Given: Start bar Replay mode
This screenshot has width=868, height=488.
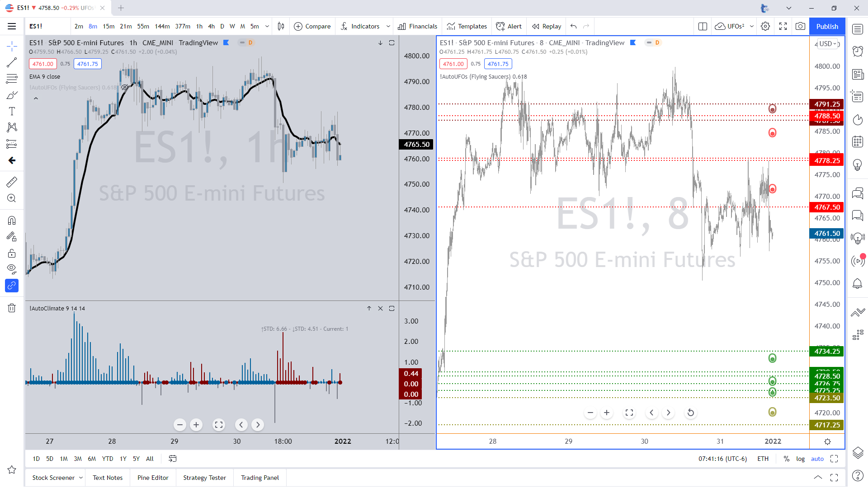Looking at the screenshot, I should 547,26.
